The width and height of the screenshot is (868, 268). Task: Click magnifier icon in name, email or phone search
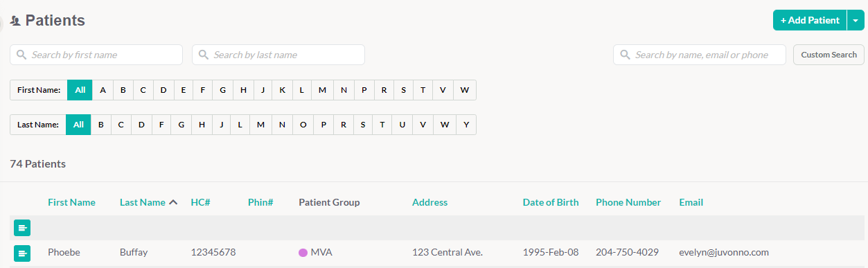(x=625, y=55)
